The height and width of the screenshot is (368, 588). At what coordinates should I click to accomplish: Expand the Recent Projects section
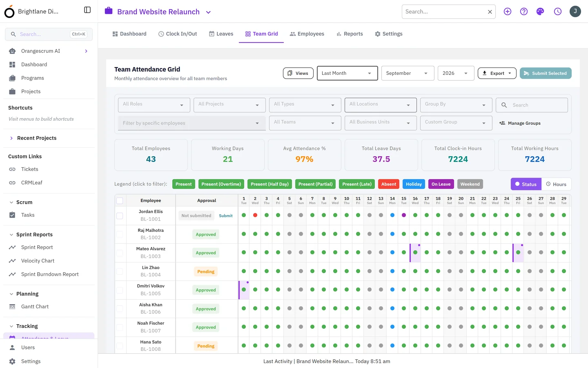click(x=11, y=138)
